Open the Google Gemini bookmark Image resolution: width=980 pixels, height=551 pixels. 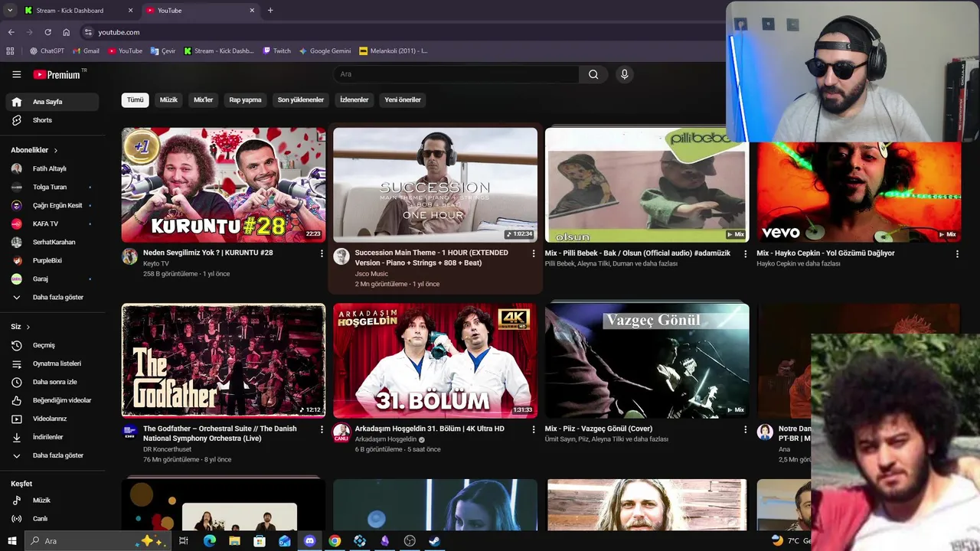coord(325,51)
